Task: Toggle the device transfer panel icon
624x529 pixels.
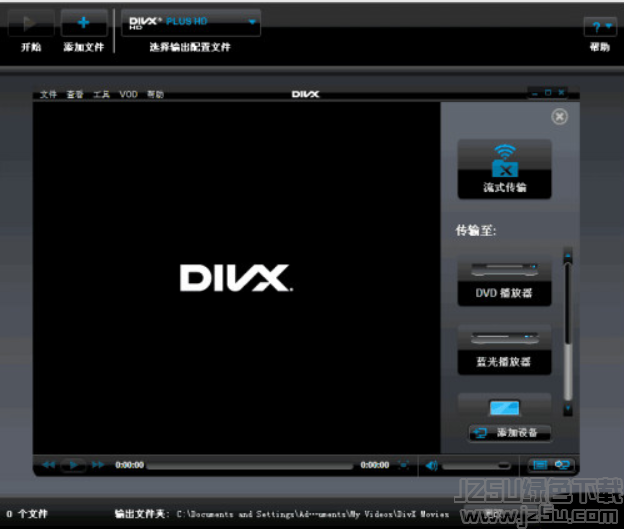Action: click(x=562, y=465)
